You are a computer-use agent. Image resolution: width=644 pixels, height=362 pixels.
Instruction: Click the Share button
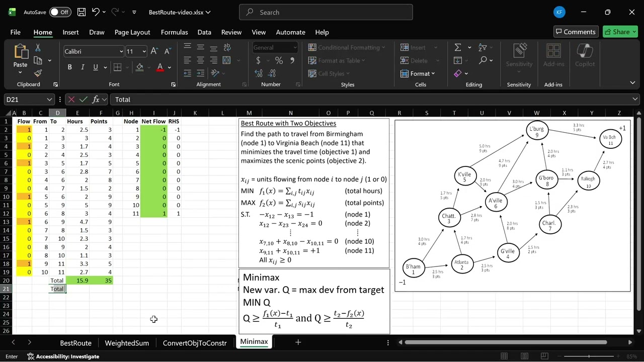click(x=620, y=32)
